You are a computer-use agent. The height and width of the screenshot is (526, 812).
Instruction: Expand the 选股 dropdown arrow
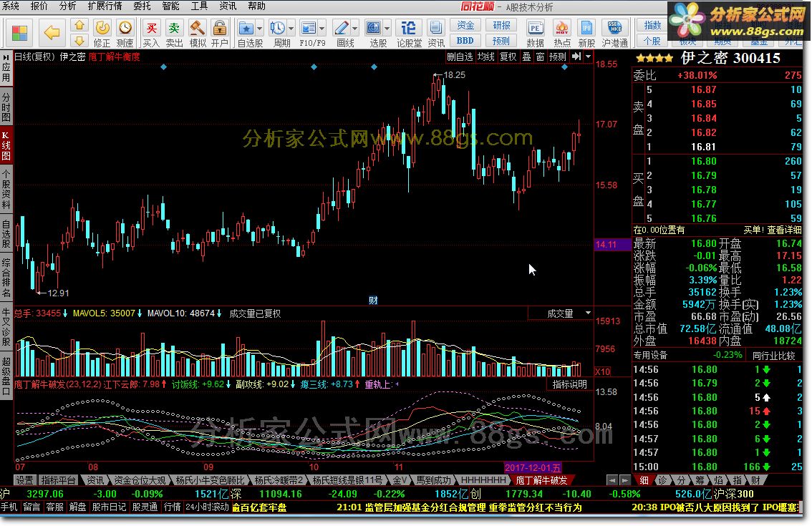[387, 28]
